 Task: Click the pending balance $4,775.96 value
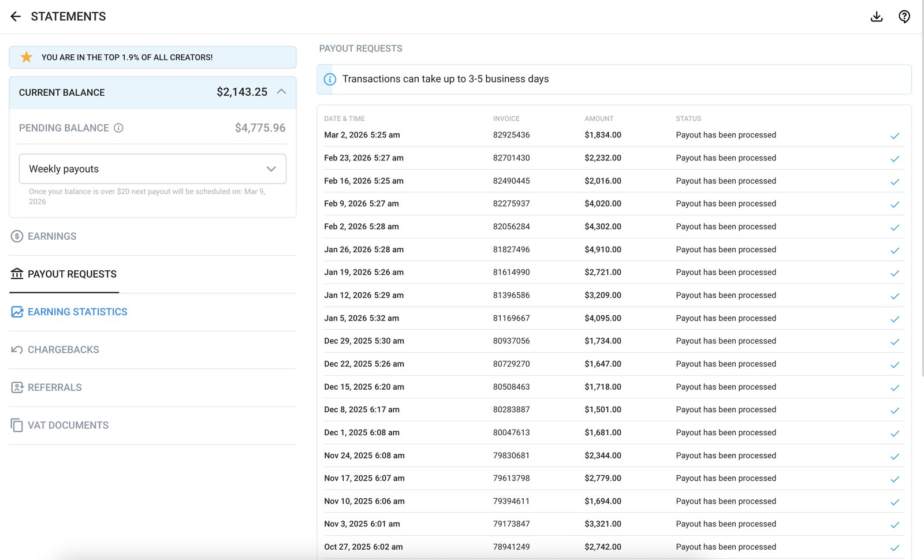pyautogui.click(x=260, y=128)
